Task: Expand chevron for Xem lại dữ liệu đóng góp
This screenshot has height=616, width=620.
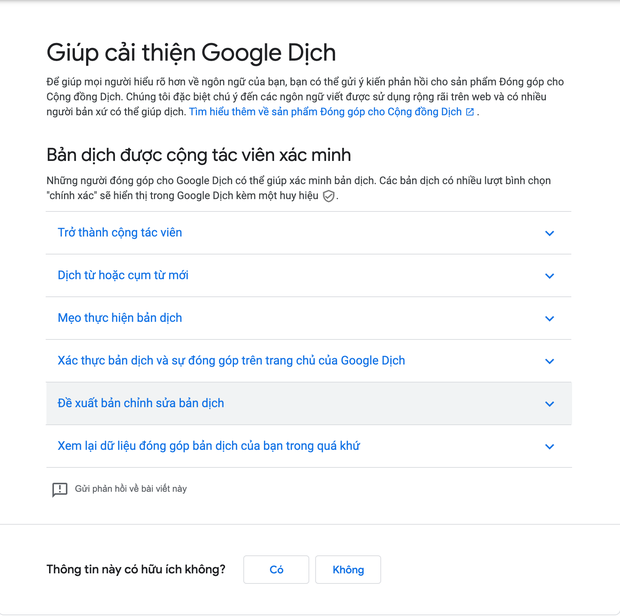Action: 549,447
